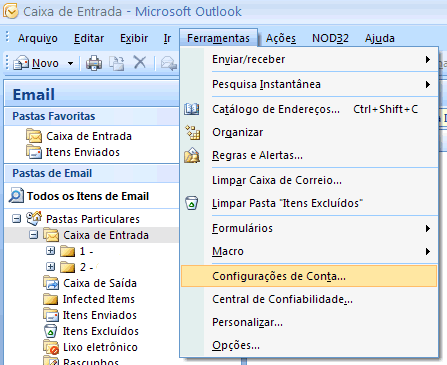Select the Caixa de Saída folder
Viewport: 447px width, 365px height.
coord(100,283)
